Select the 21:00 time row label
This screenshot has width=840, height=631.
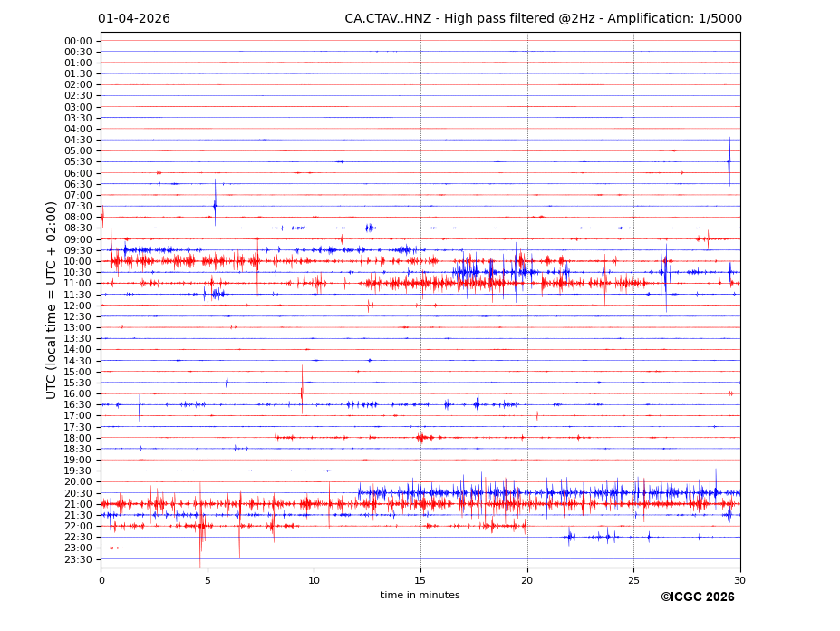pos(78,505)
